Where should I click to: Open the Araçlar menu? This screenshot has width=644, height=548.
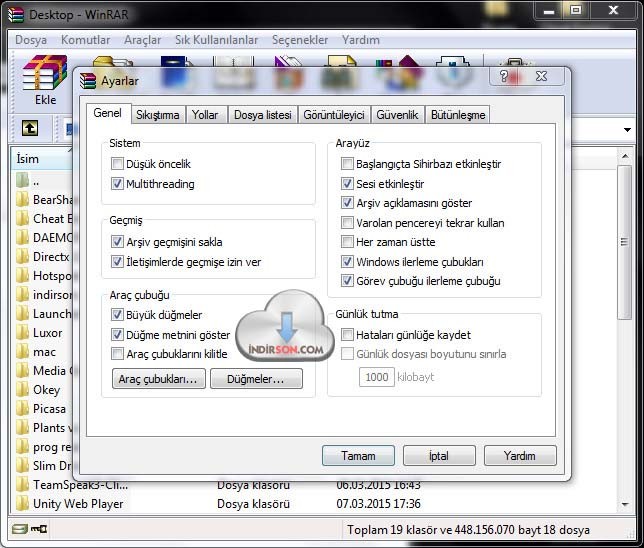tap(143, 40)
